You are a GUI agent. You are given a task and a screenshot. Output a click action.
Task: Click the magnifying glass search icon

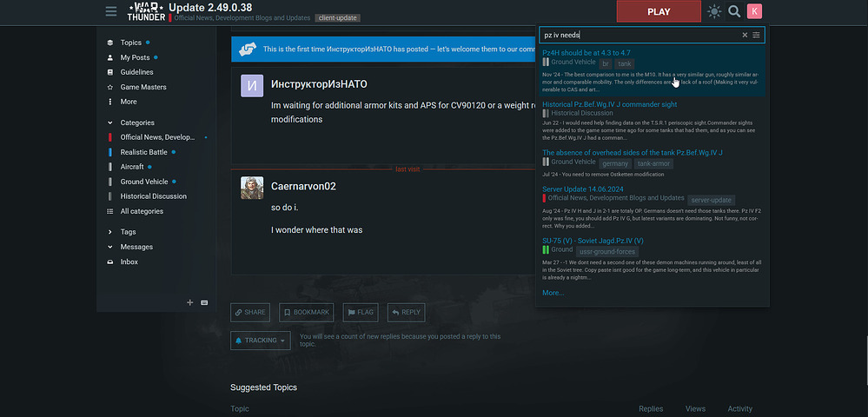click(734, 11)
